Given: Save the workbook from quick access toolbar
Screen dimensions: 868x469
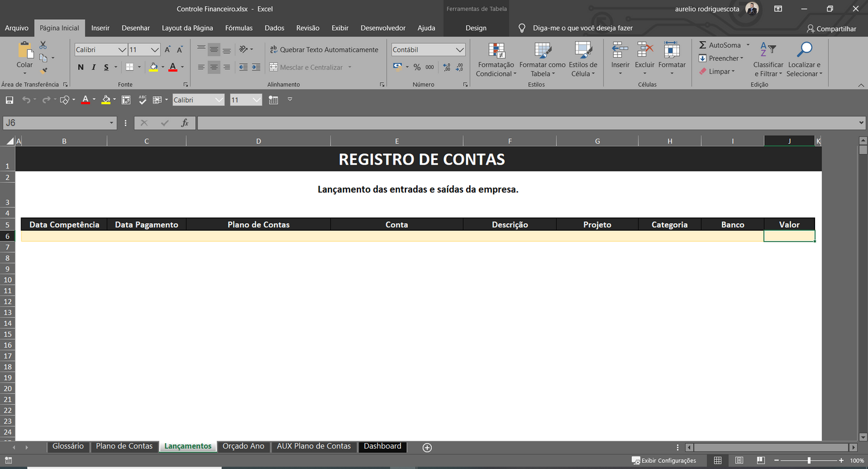Looking at the screenshot, I should (x=9, y=99).
